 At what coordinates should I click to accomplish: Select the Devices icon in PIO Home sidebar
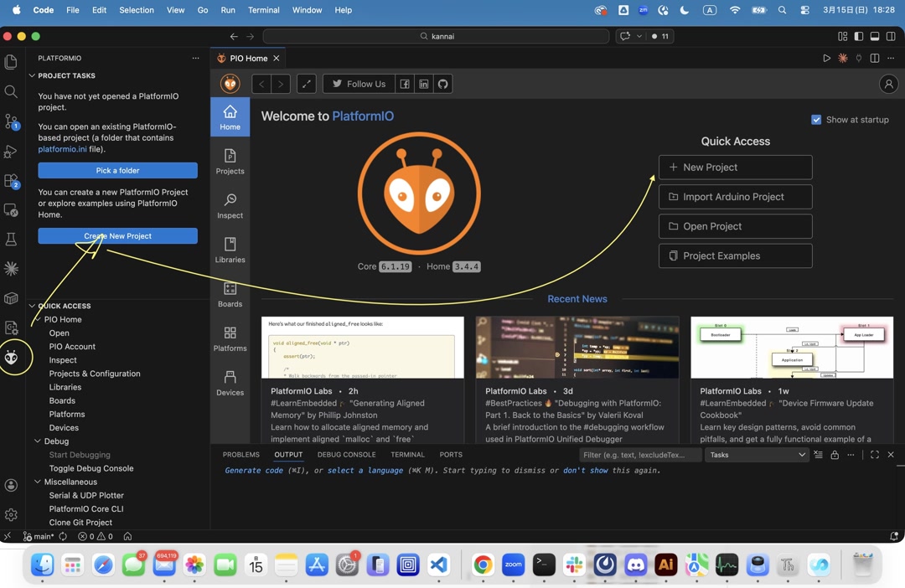(230, 383)
